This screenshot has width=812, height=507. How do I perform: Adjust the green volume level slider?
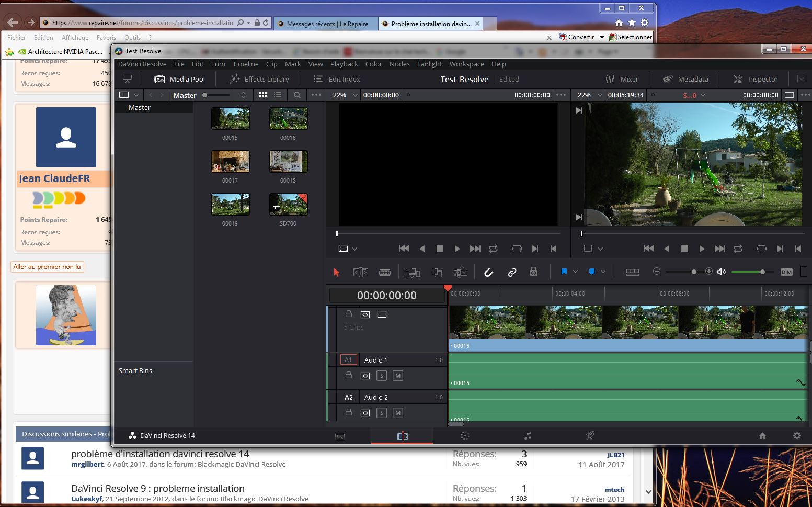[x=752, y=272]
